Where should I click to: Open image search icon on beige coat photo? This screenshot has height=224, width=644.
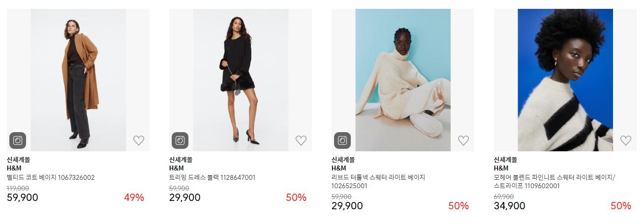coord(18,140)
